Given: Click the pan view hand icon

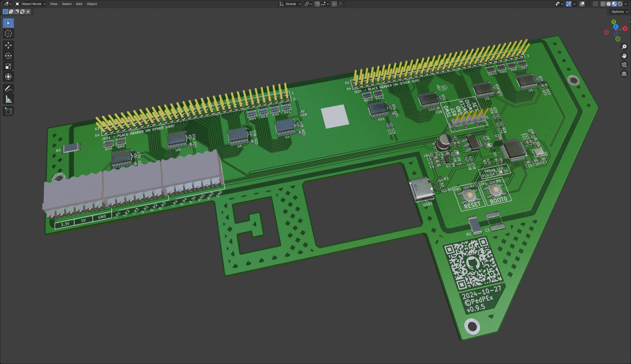Looking at the screenshot, I should [624, 56].
